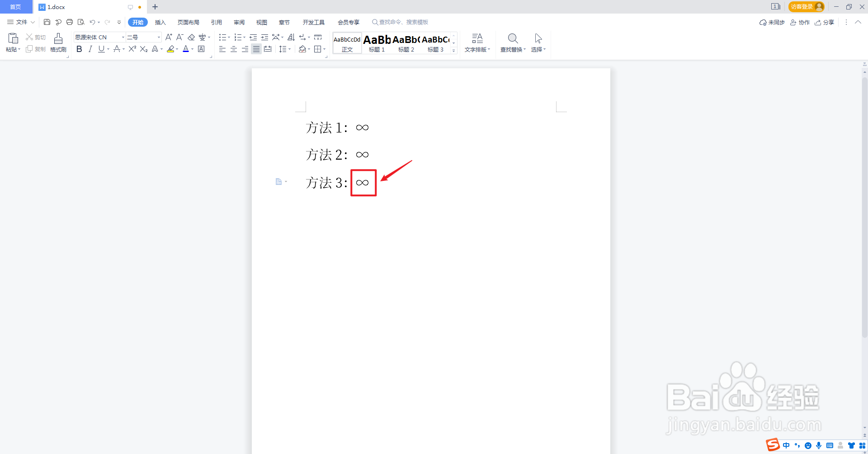Apply yellow text highlight color
Image resolution: width=868 pixels, height=454 pixels.
click(170, 49)
